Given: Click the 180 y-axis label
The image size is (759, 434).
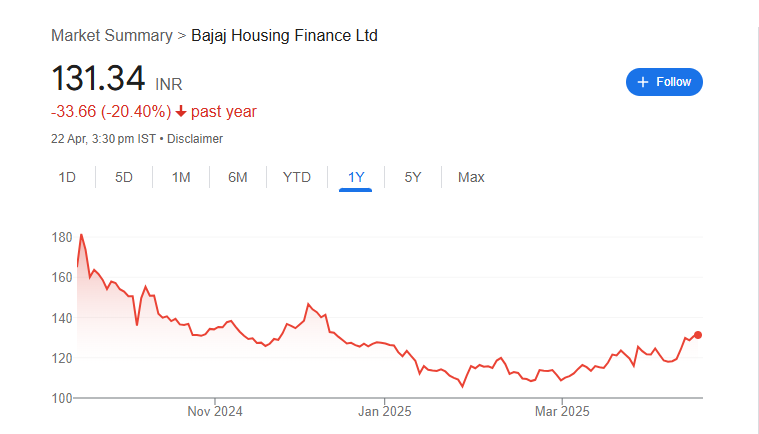Looking at the screenshot, I should point(61,238).
